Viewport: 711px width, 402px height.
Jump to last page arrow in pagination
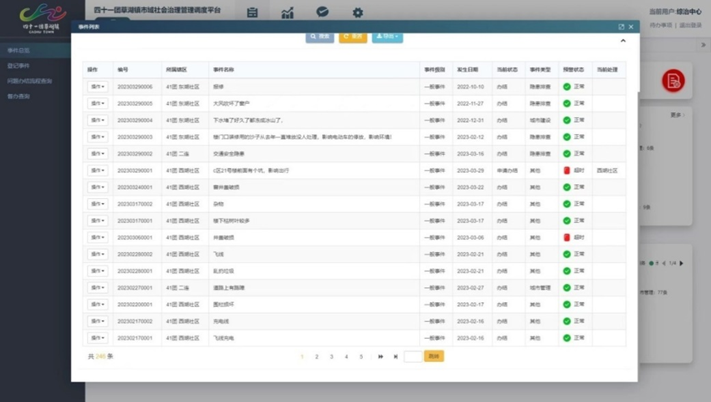point(395,357)
